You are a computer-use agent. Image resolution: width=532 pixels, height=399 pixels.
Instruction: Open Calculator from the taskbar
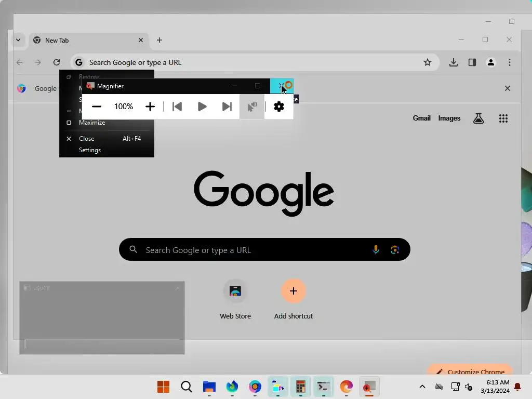tap(301, 387)
